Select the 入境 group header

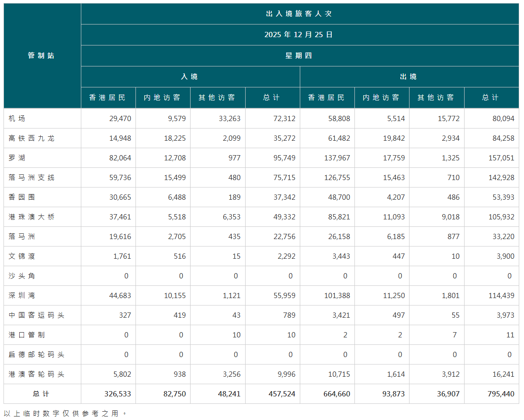point(190,76)
